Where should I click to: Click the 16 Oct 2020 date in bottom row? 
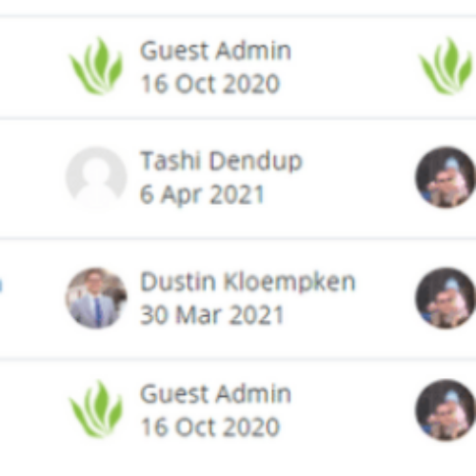(x=210, y=426)
